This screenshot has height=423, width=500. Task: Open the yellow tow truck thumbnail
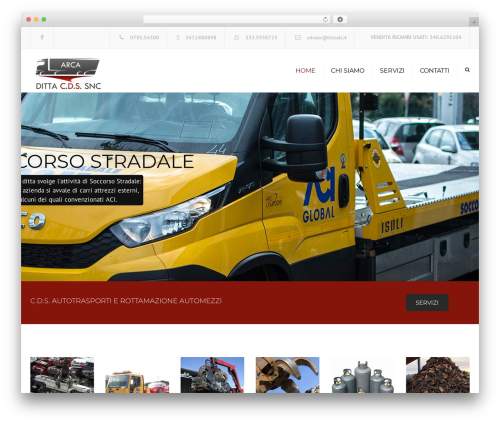click(137, 375)
